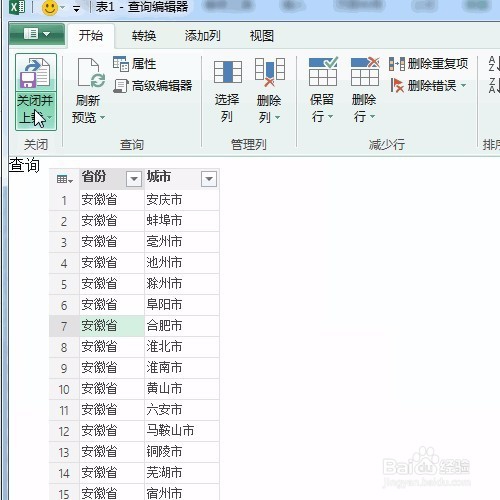Open the 城市 column filter dropdown

209,179
